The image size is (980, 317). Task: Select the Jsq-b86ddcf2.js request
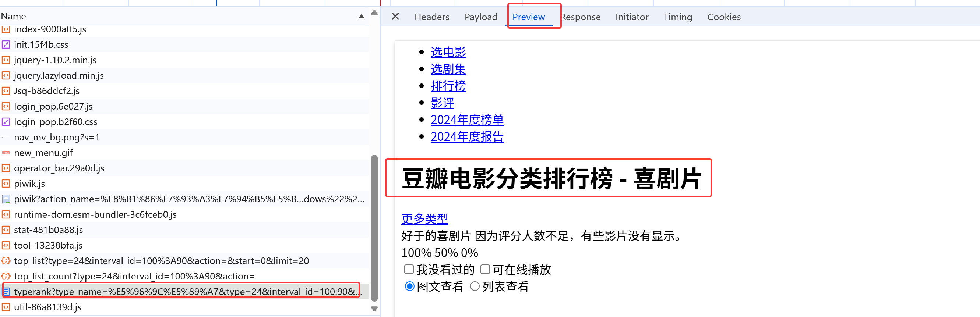184,91
